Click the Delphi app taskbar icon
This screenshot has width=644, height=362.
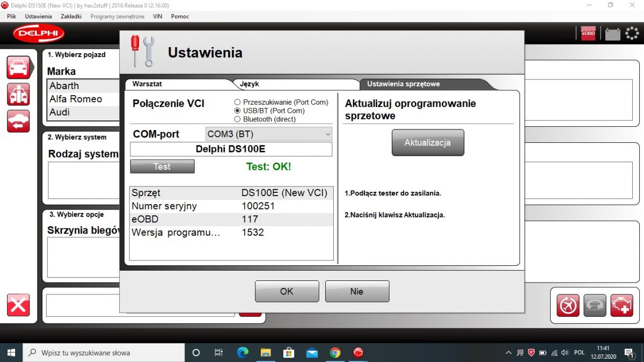pos(358,352)
